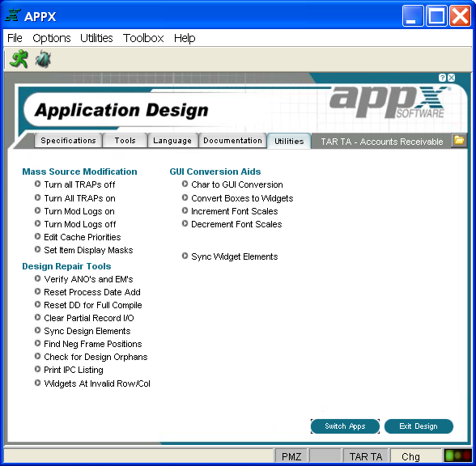Click bullet icon beside Verify ANO's and EM's

(x=37, y=278)
